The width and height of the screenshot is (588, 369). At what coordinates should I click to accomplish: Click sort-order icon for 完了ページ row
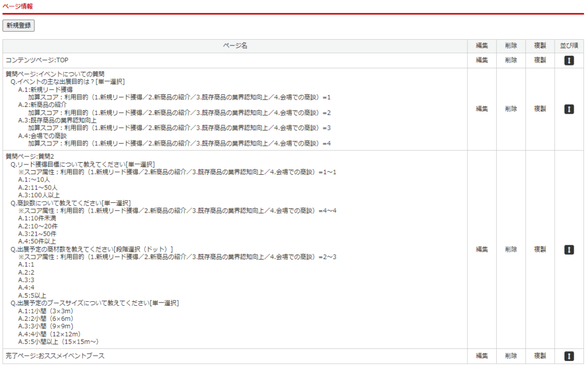pos(569,356)
